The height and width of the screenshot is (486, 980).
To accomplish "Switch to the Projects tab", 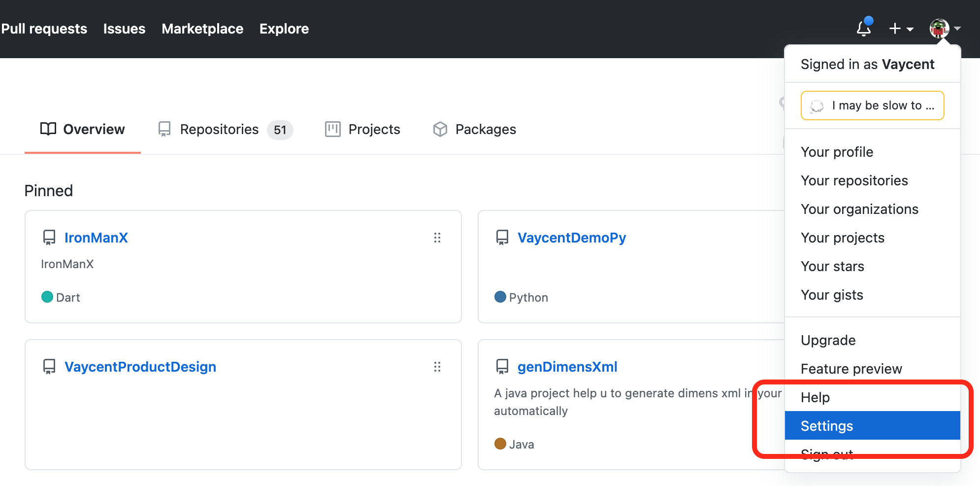I will coord(362,129).
